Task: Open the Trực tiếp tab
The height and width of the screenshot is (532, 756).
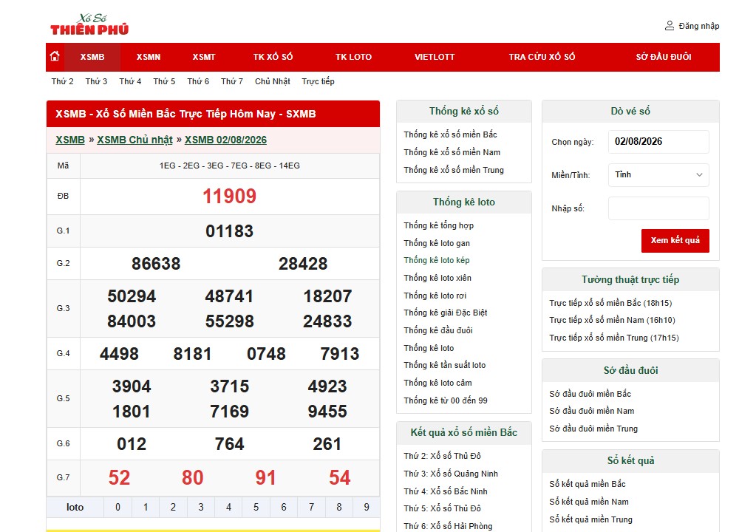Action: coord(319,81)
